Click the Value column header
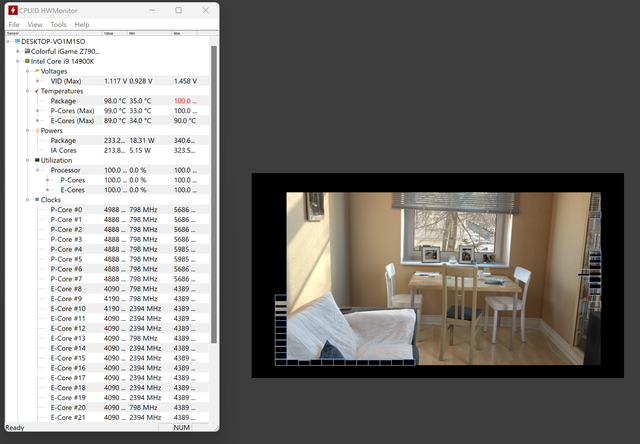The height and width of the screenshot is (444, 640). click(115, 33)
